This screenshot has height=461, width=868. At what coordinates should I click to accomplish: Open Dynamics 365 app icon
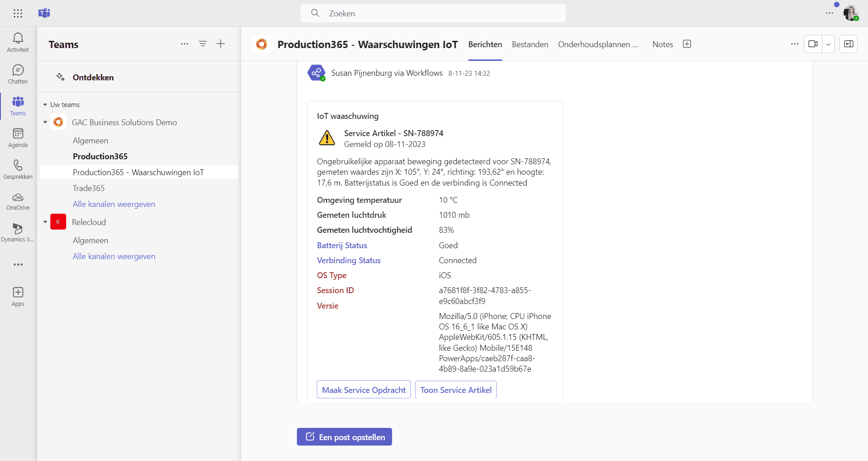coord(18,233)
